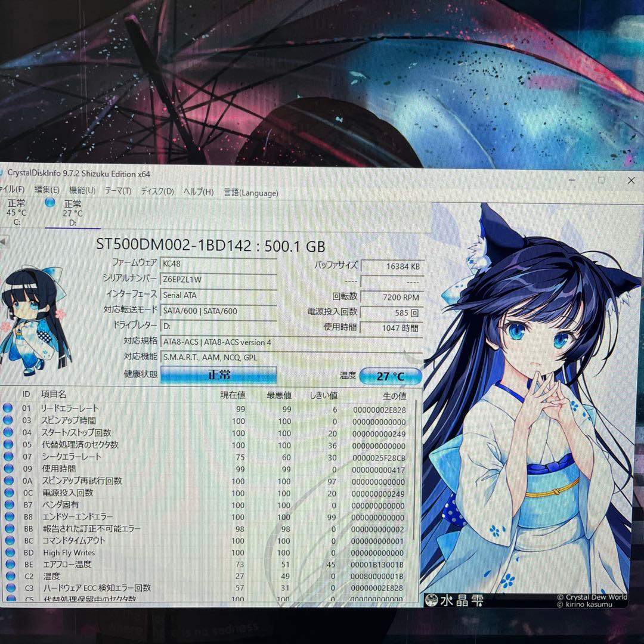Viewport: 644px width, 644px height.
Task: Select the High Fly Writes attribute name
Action: (69, 552)
